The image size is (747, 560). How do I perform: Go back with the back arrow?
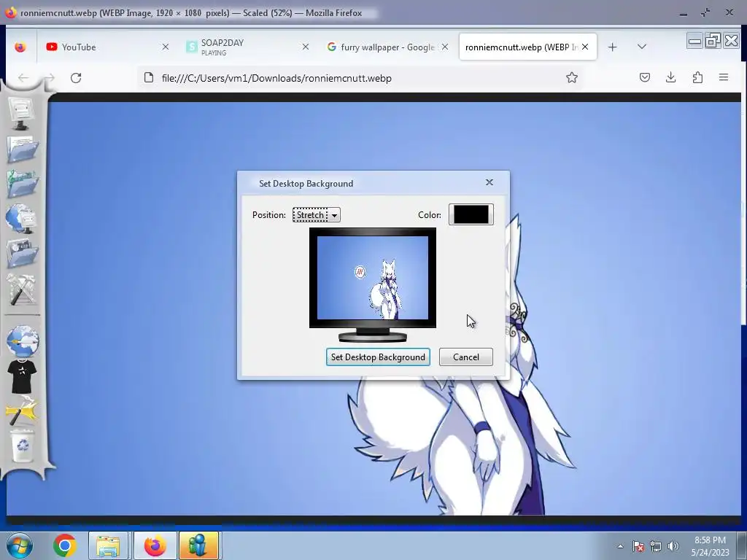pyautogui.click(x=23, y=78)
